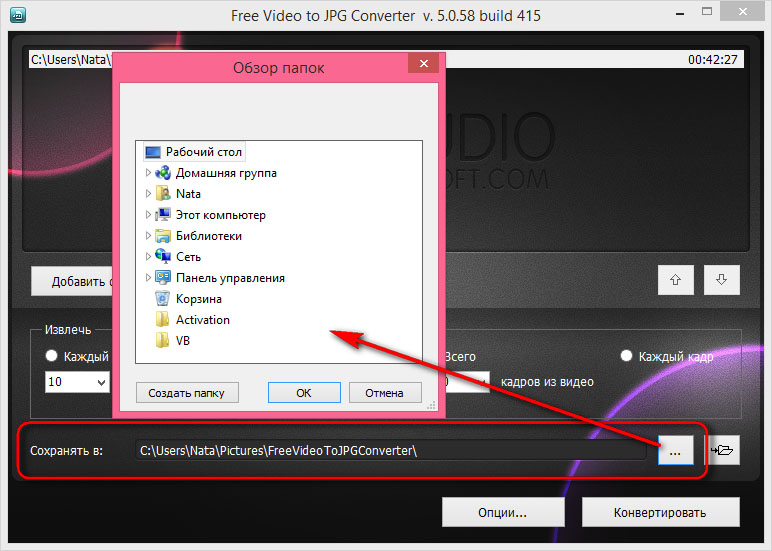Screen dimensions: 772x551
Task: Confirm folder selection with OK
Action: point(304,393)
